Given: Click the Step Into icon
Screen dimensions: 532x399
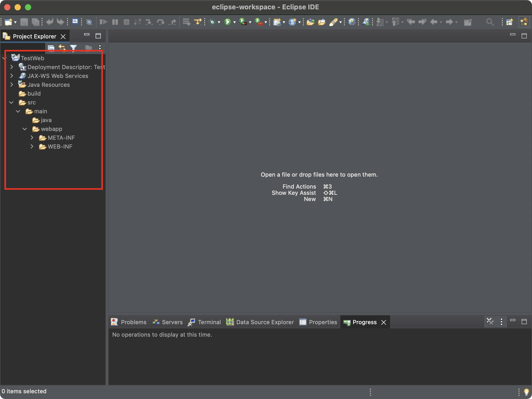Looking at the screenshot, I should (149, 22).
